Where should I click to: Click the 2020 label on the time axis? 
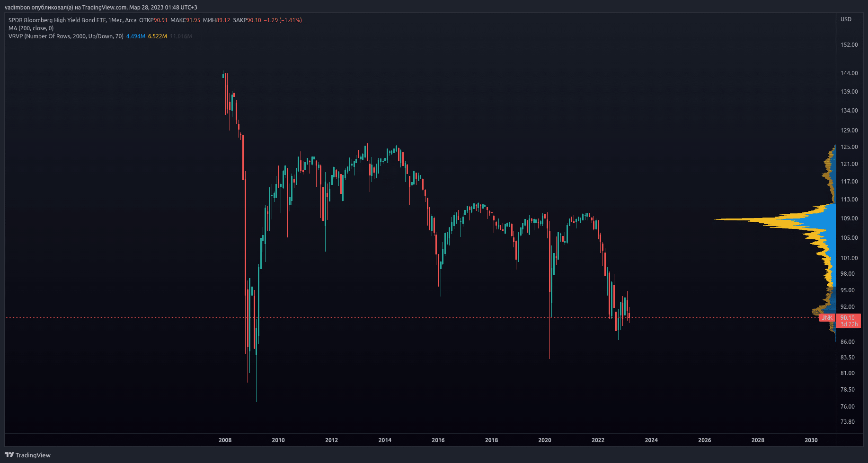(x=544, y=440)
